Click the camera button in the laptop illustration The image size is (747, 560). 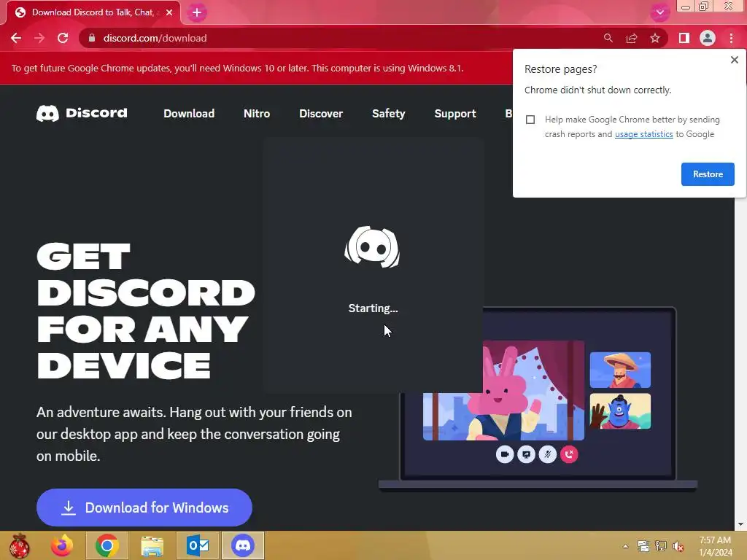point(505,454)
